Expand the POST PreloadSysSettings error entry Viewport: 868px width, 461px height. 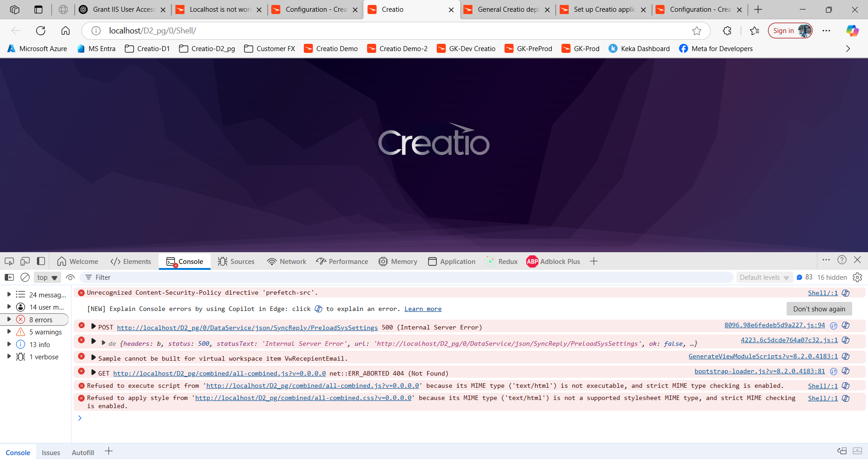click(94, 326)
